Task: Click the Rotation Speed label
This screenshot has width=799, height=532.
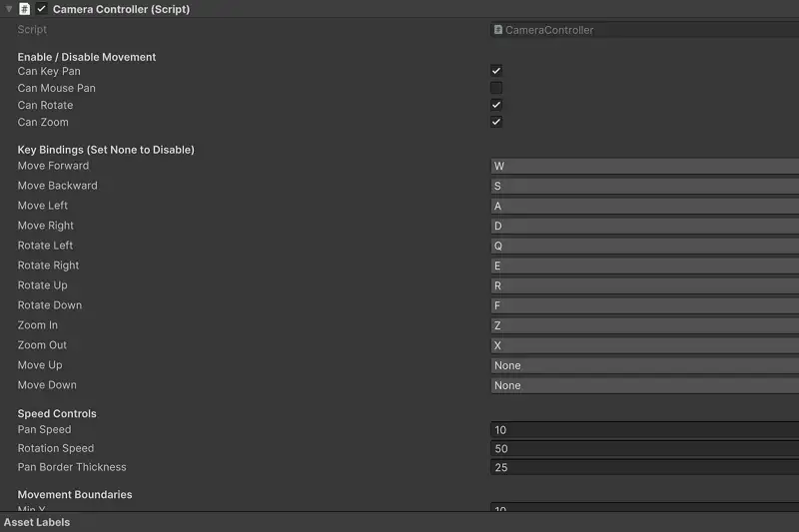Action: coord(56,448)
